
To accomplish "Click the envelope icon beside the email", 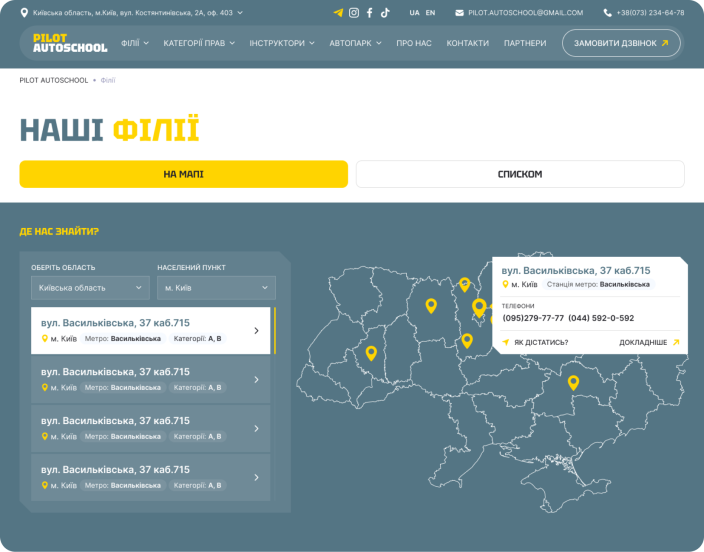I will point(459,13).
